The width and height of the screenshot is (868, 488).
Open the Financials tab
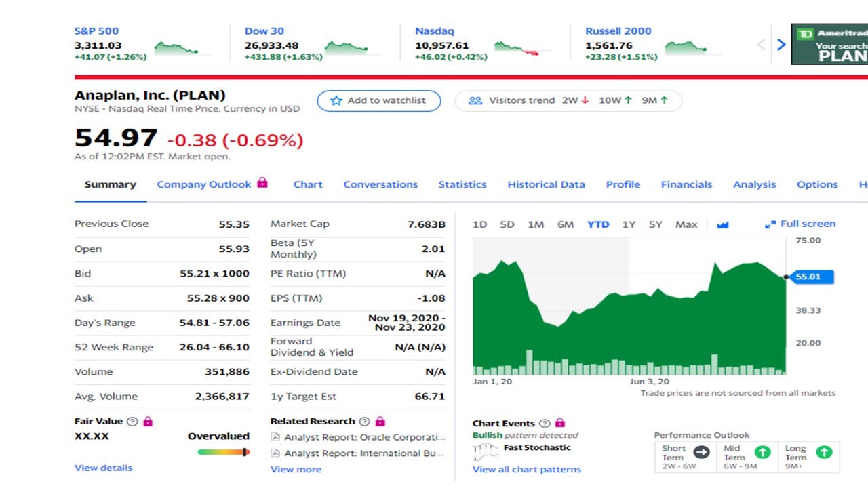coord(686,184)
